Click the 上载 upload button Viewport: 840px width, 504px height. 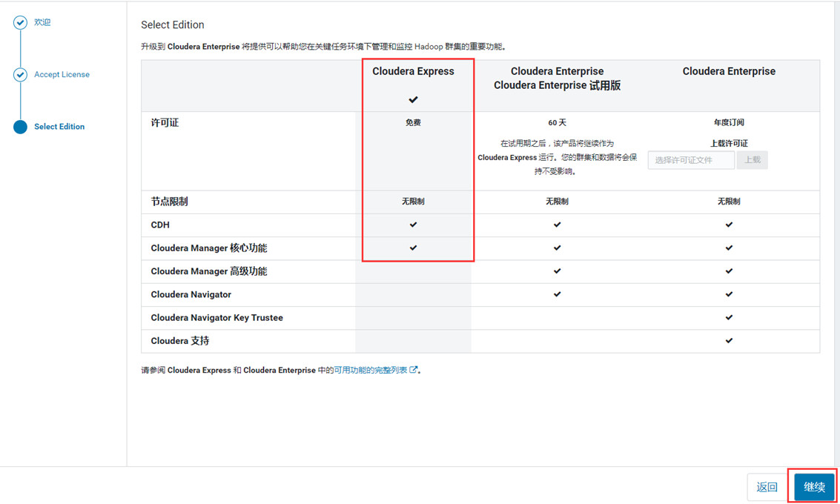752,160
